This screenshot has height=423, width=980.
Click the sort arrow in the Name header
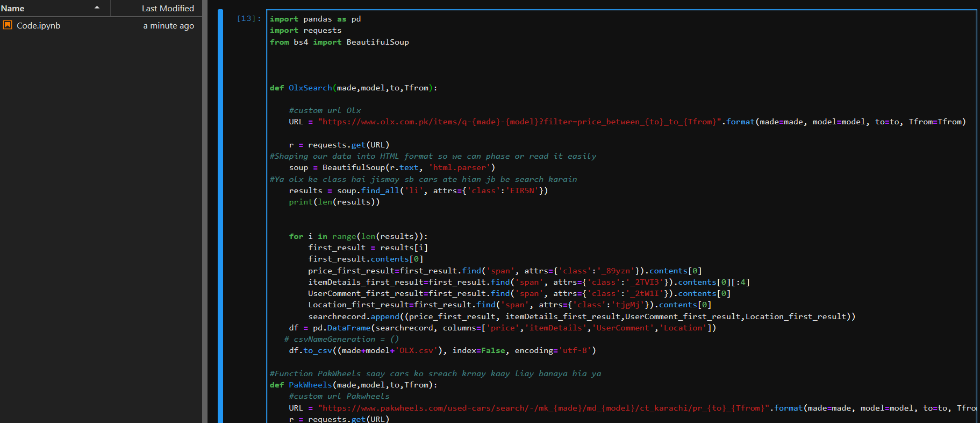pos(97,8)
